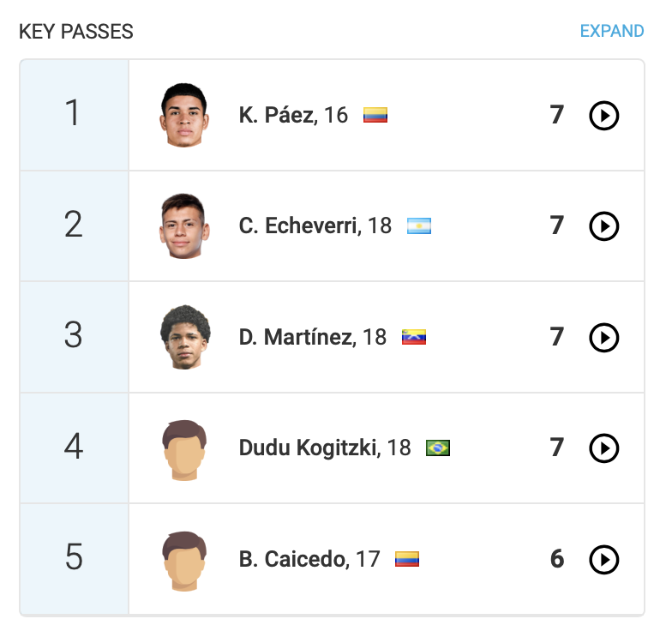Click Dudu Kogitzki's placeholder avatar
672x631 pixels.
pyautogui.click(x=184, y=448)
